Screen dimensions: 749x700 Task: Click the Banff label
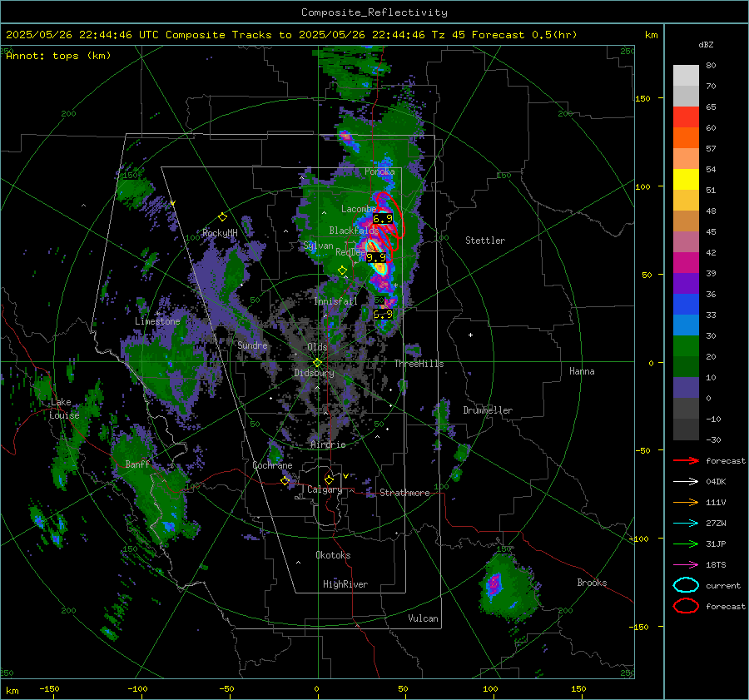137,464
